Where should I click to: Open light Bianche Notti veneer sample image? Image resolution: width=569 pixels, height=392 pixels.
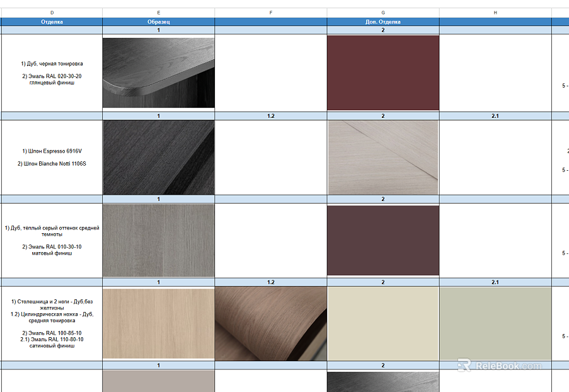383,158
